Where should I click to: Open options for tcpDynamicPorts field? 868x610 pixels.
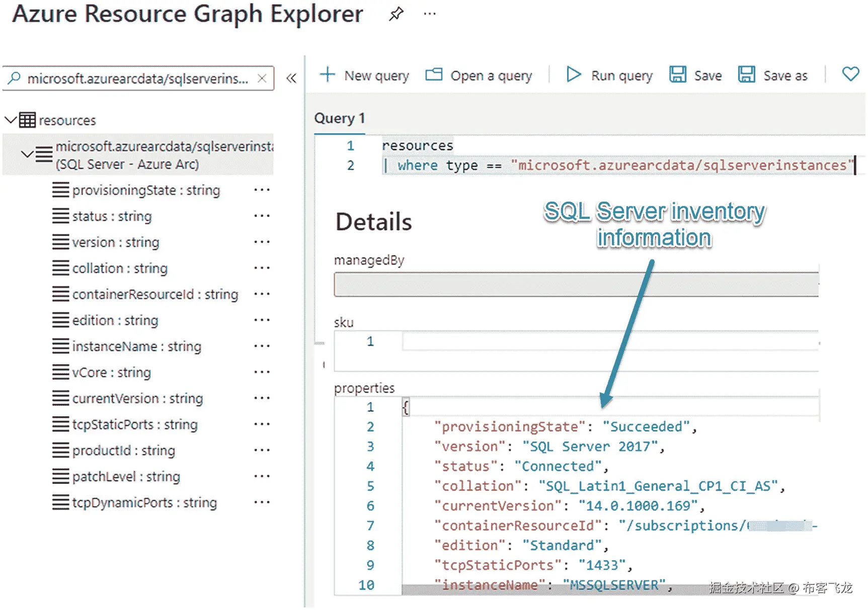[x=262, y=502]
